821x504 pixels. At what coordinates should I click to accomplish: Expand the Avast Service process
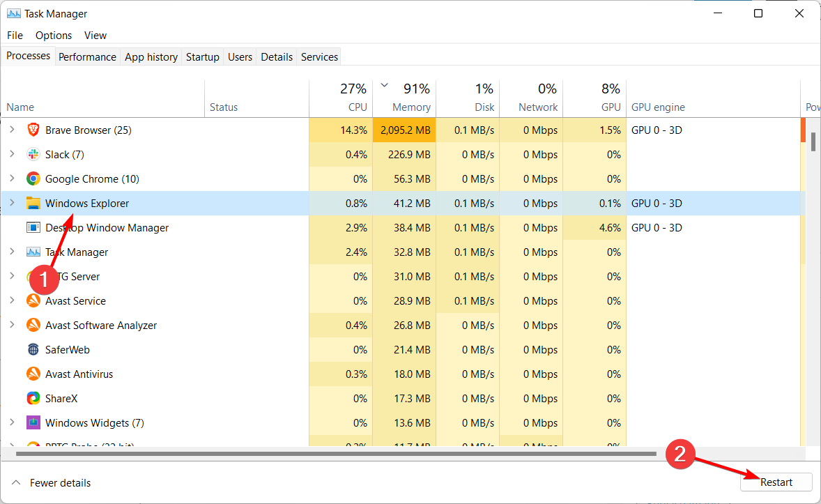[12, 300]
